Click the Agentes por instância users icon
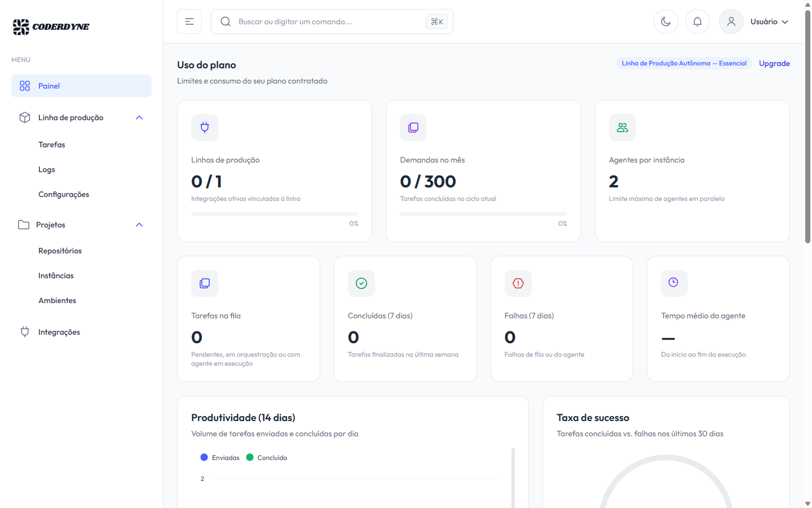The image size is (812, 508). [x=623, y=128]
